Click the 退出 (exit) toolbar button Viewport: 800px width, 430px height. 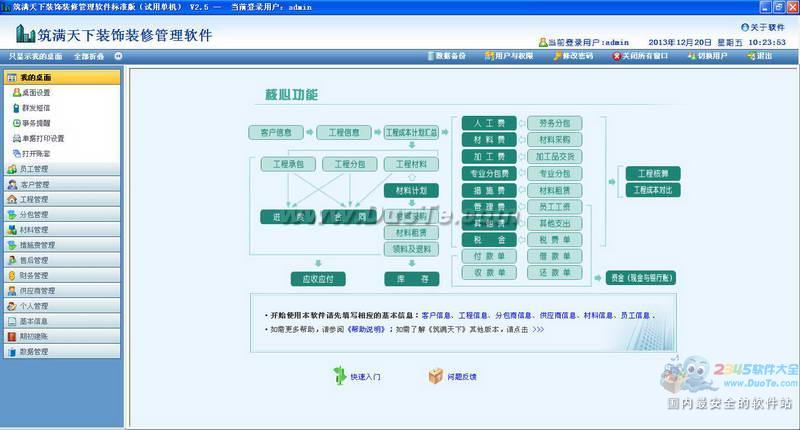pos(760,56)
